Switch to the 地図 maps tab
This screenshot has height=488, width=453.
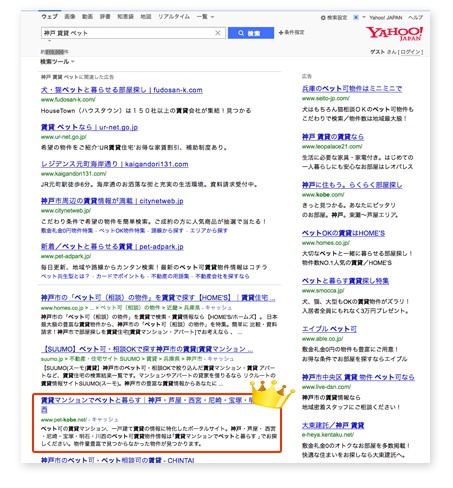(x=146, y=16)
